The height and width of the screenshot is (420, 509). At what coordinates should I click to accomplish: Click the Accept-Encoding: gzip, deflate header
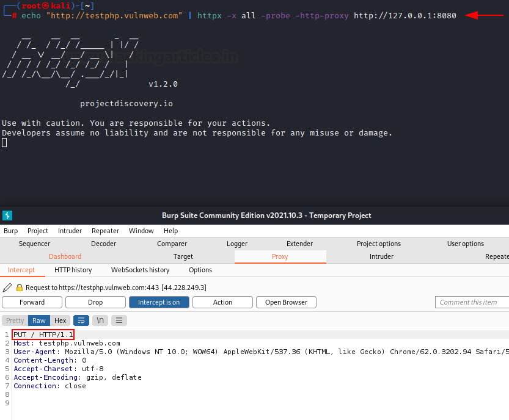click(78, 377)
